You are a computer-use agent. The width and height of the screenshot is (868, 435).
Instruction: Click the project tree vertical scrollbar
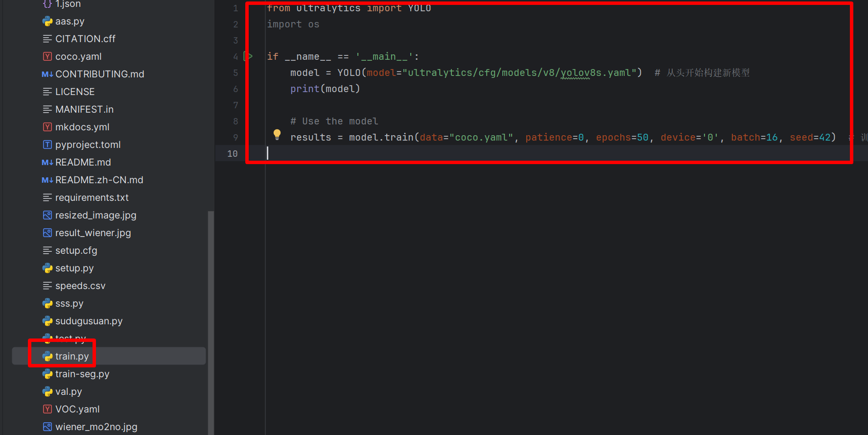(x=211, y=323)
